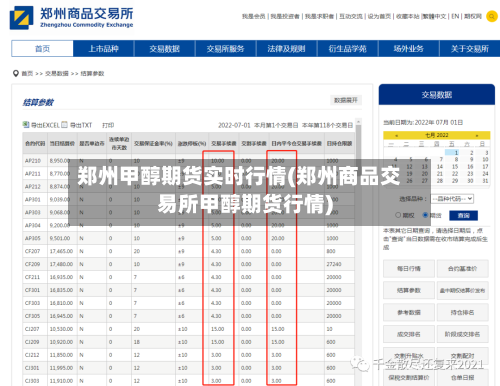The height and width of the screenshot is (386, 500).
Task: Click the location pin icon in the breadcrumb
Action: [x=15, y=73]
